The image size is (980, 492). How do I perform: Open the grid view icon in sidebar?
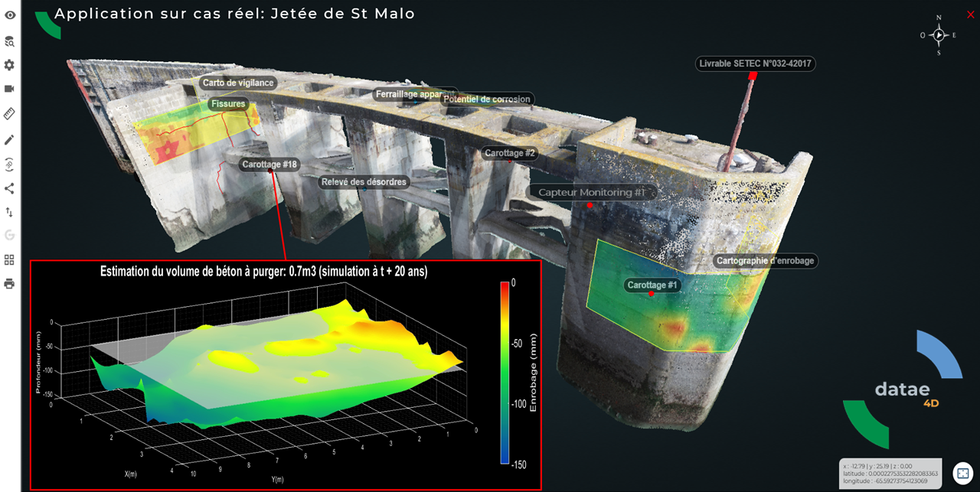tap(10, 259)
